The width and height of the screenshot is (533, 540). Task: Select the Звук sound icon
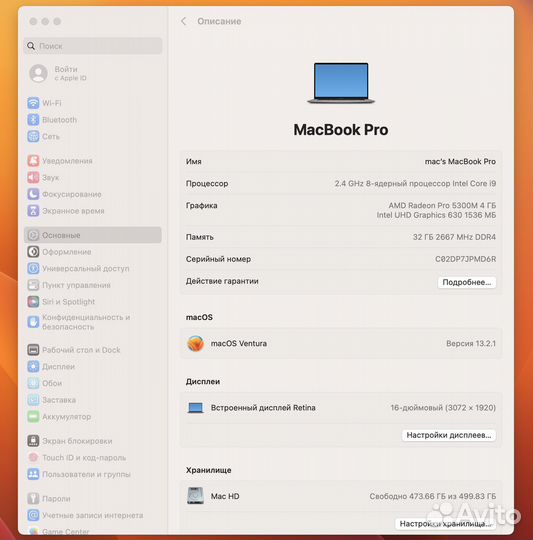33,177
